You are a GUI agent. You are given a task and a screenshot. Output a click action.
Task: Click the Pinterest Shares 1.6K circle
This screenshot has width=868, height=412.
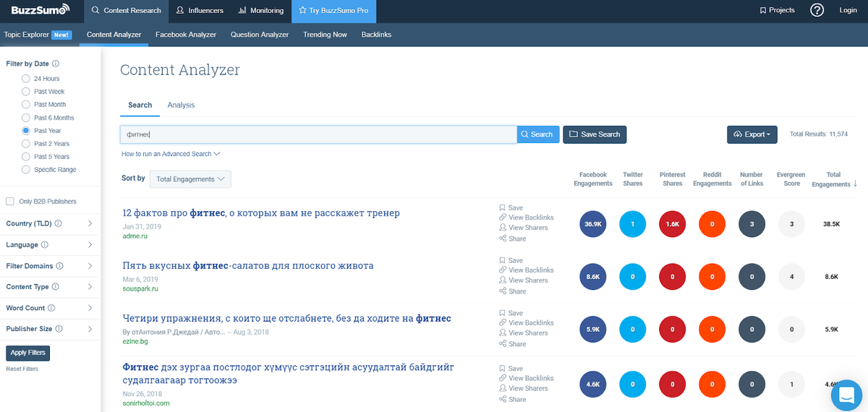[673, 224]
